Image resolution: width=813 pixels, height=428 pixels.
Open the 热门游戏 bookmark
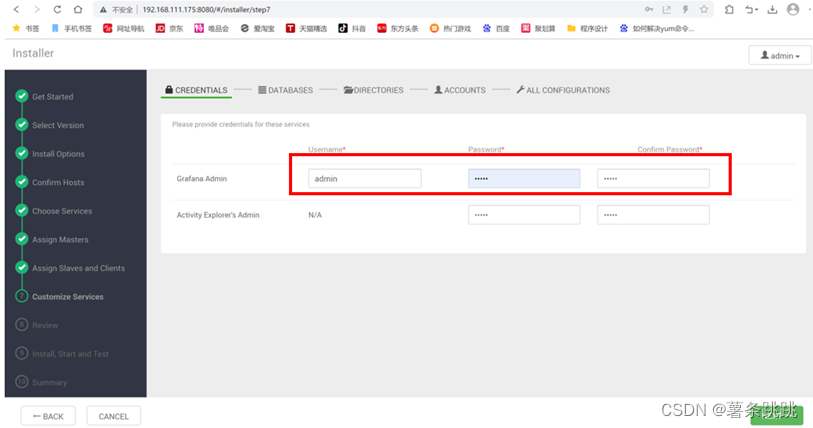coord(450,29)
